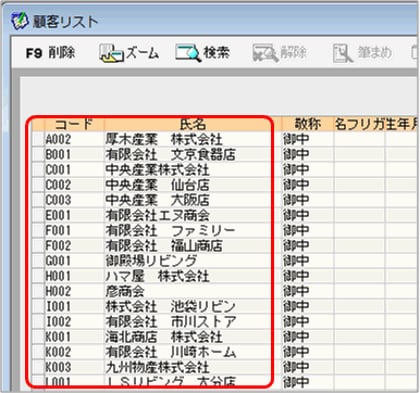This screenshot has width=420, height=393.
Task: Click the F9 削除 button
Action: click(x=51, y=53)
